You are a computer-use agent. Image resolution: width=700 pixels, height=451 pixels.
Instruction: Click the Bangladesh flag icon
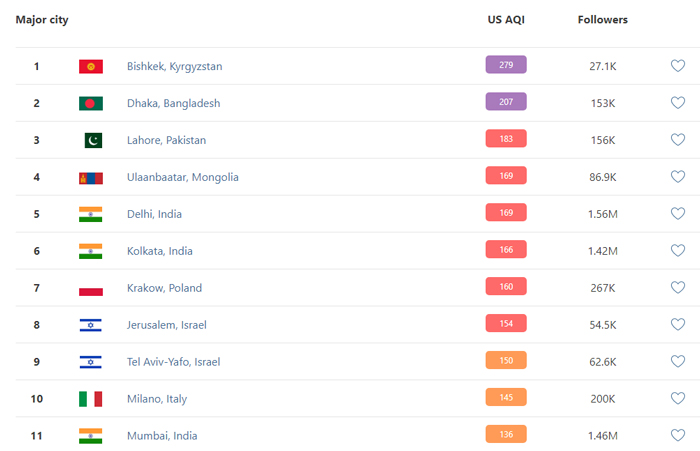(x=91, y=103)
